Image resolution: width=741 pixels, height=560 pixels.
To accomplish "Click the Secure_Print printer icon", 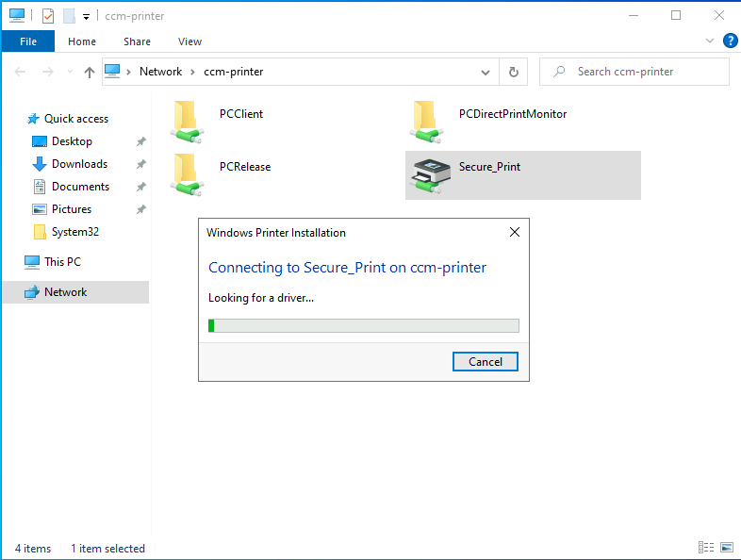I will (x=430, y=175).
